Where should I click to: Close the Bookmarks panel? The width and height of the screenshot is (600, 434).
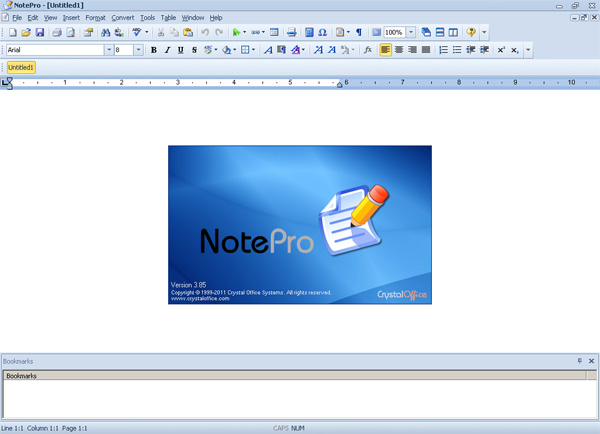click(x=591, y=361)
